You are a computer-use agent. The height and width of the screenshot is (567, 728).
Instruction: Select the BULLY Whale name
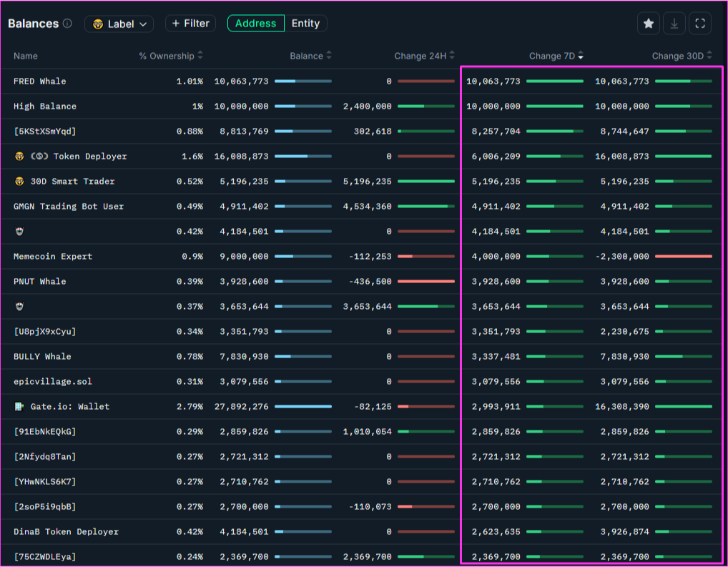(x=42, y=357)
